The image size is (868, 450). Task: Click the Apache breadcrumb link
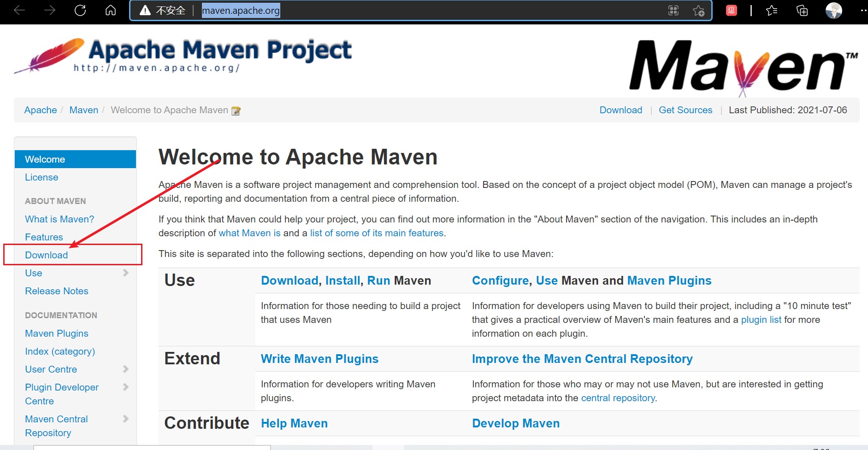[41, 110]
